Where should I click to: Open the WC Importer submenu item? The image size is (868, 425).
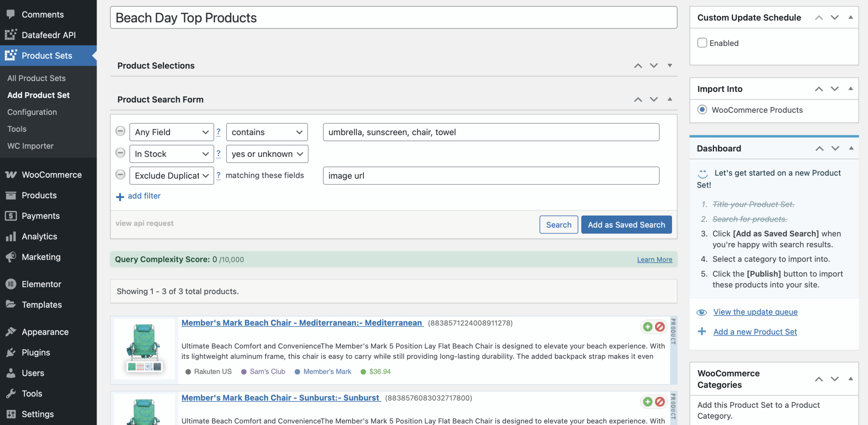click(31, 146)
